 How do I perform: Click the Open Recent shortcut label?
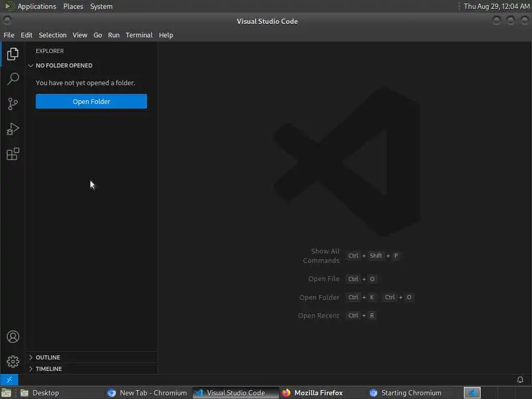[318, 315]
